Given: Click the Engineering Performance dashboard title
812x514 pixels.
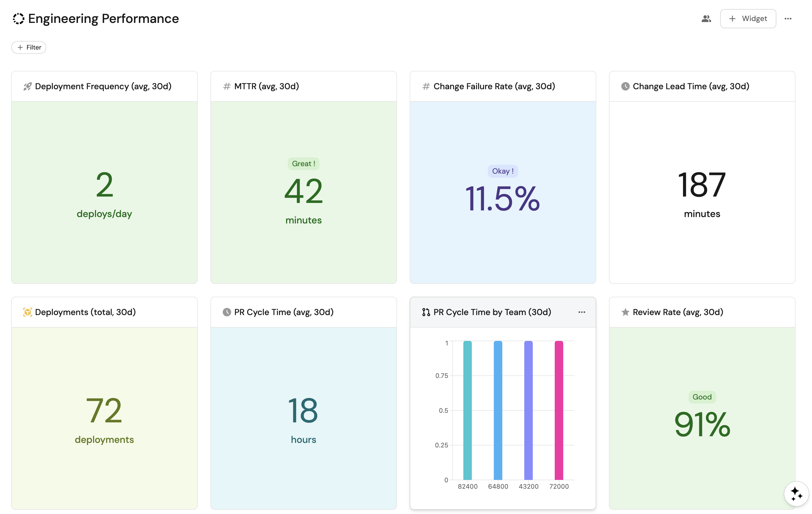Looking at the screenshot, I should tap(103, 19).
